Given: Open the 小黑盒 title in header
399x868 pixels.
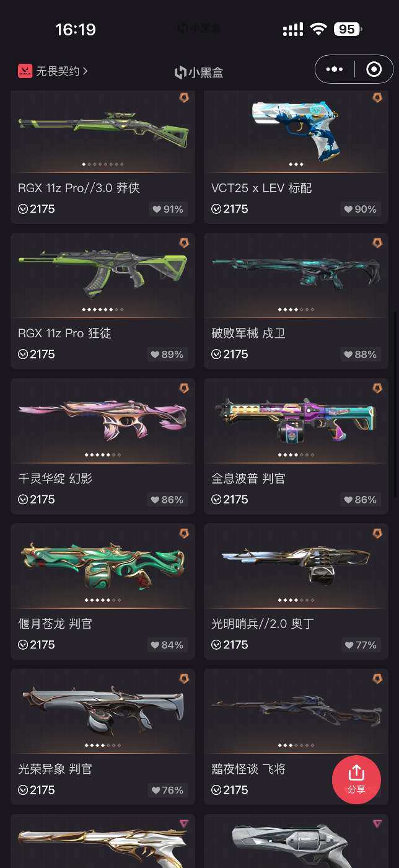Looking at the screenshot, I should click(x=199, y=73).
